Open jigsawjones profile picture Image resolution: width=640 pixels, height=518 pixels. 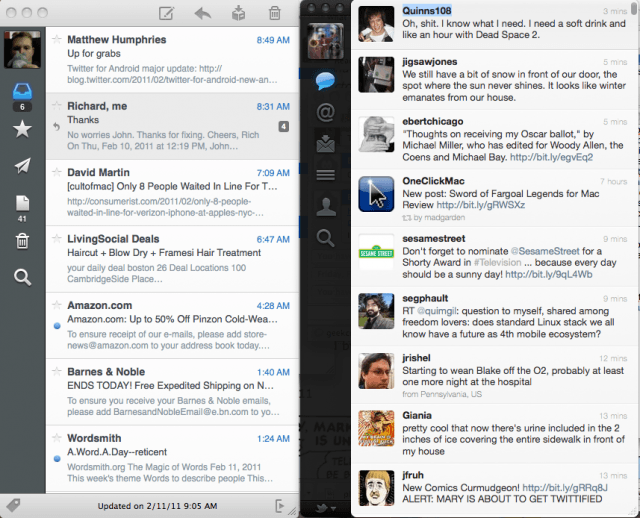pos(376,75)
